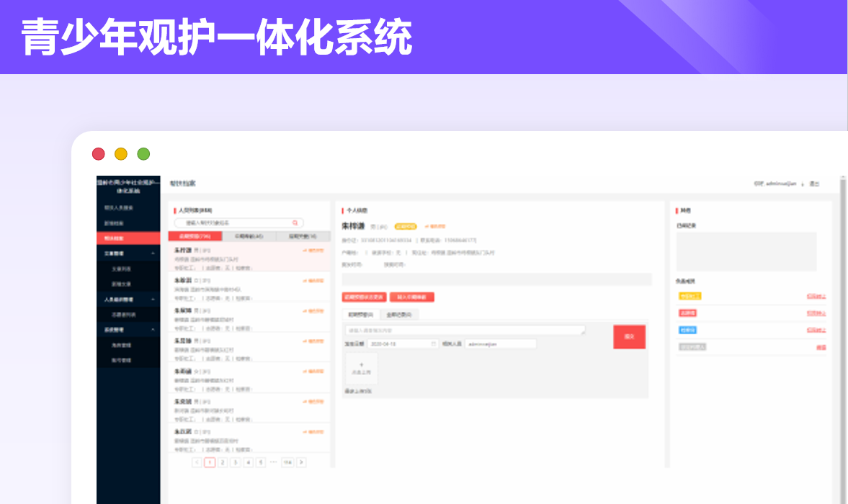Switch to the second records tab in the detail panel

click(399, 315)
